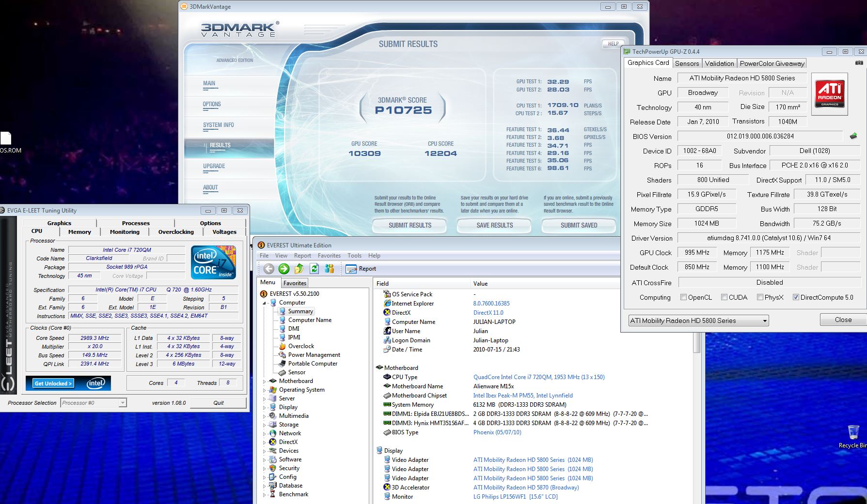This screenshot has width=867, height=504.
Task: Click Intel Core i7 badge in E-LEET
Action: [213, 262]
